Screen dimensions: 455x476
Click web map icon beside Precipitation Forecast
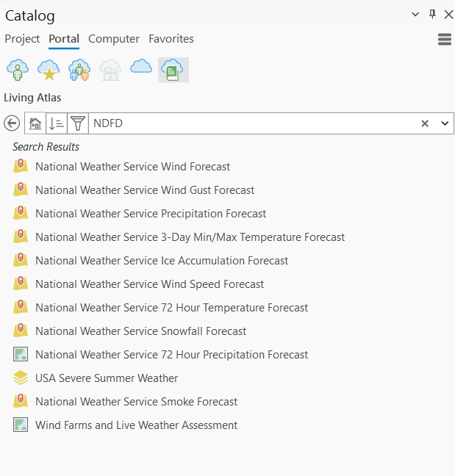pos(21,213)
